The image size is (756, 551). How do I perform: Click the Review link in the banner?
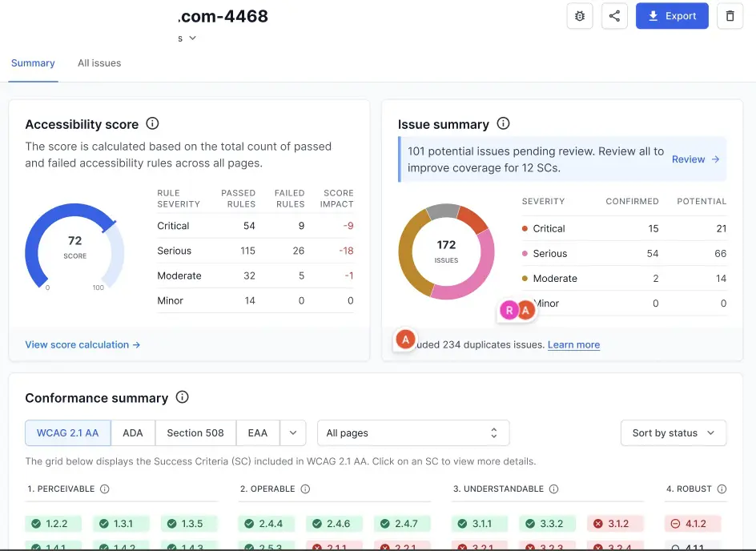(695, 159)
